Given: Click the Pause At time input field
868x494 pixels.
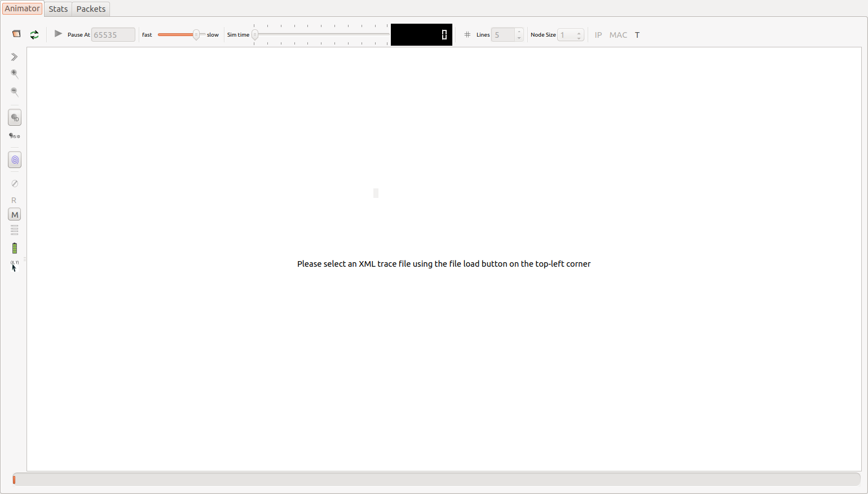Looking at the screenshot, I should pyautogui.click(x=113, y=35).
